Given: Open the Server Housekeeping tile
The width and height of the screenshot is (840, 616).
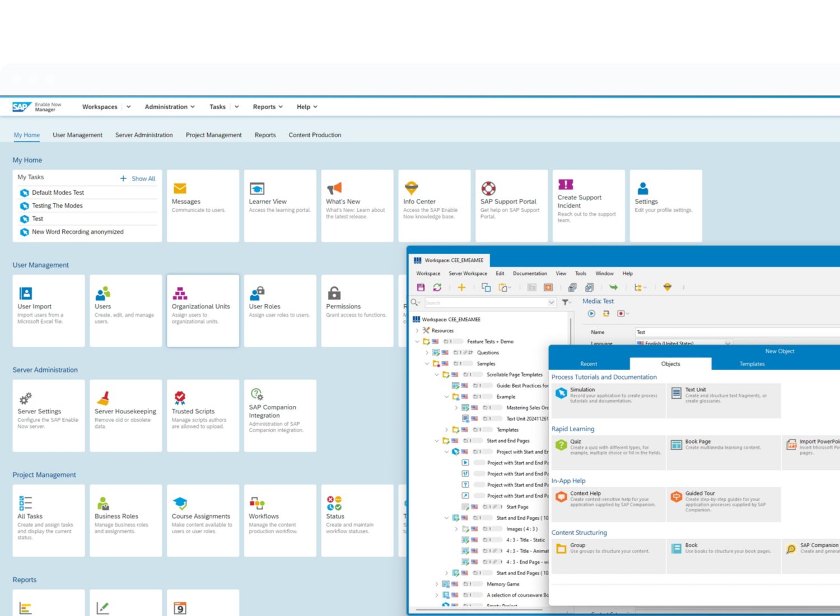Looking at the screenshot, I should tap(125, 415).
